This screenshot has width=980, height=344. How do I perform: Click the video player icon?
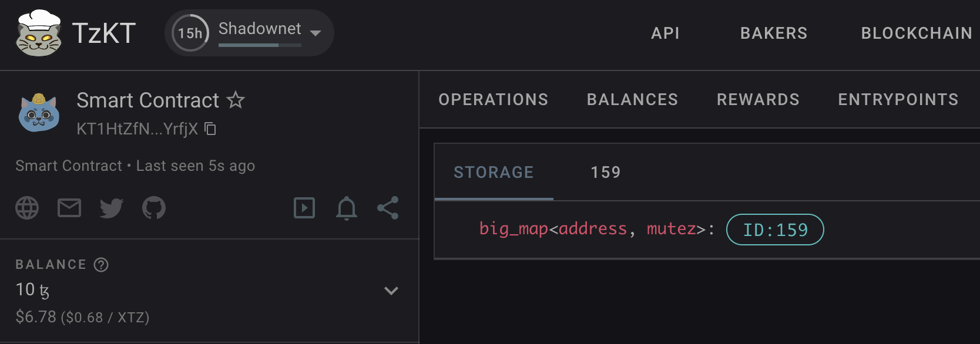[304, 208]
